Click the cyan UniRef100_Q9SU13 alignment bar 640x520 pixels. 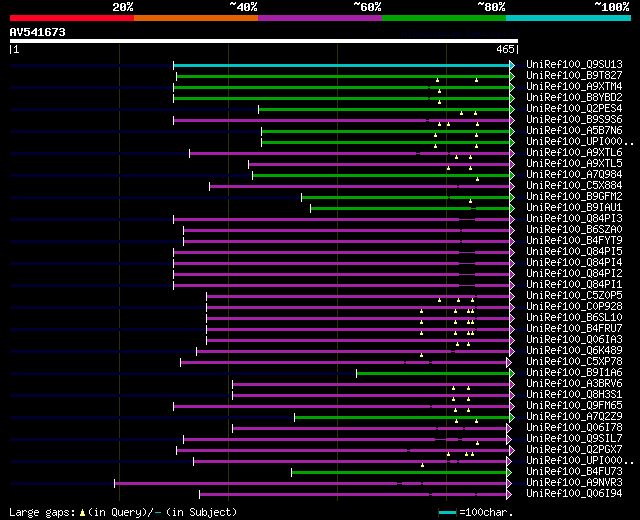tap(341, 65)
